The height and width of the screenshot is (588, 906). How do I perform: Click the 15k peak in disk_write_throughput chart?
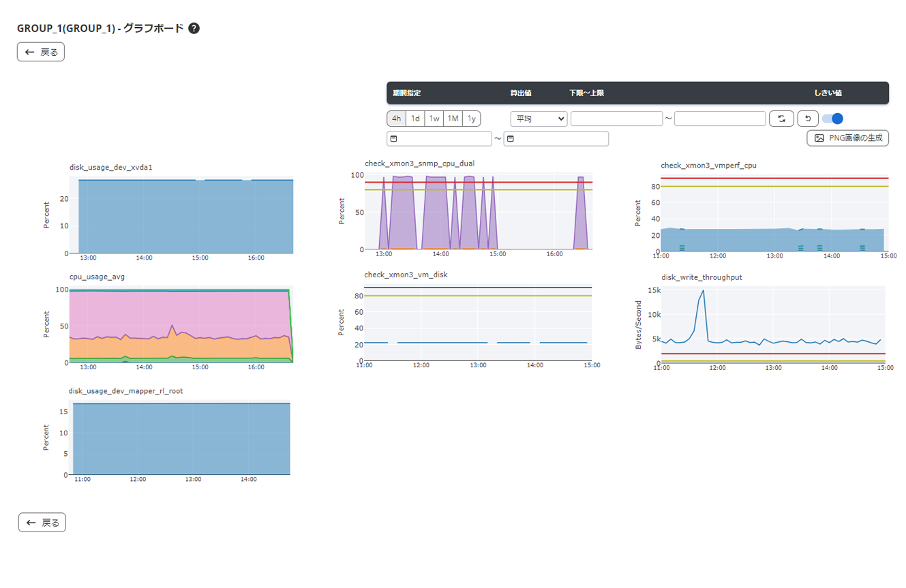tap(703, 291)
